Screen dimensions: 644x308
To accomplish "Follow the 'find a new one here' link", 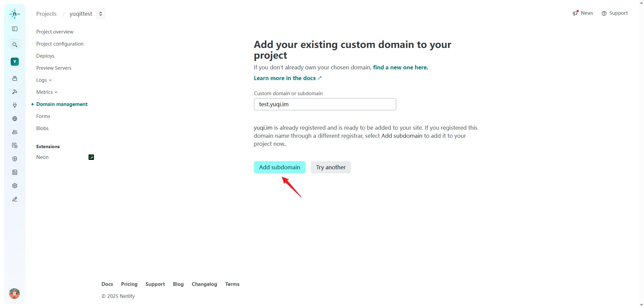I will (400, 67).
